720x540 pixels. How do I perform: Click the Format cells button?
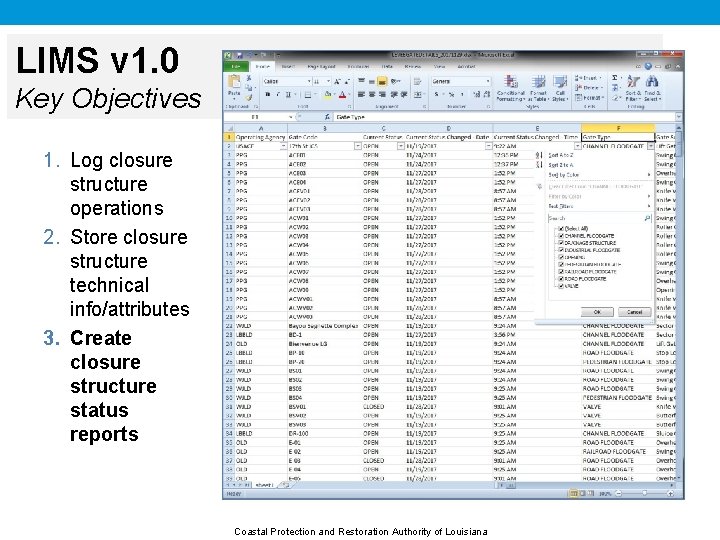[x=588, y=98]
